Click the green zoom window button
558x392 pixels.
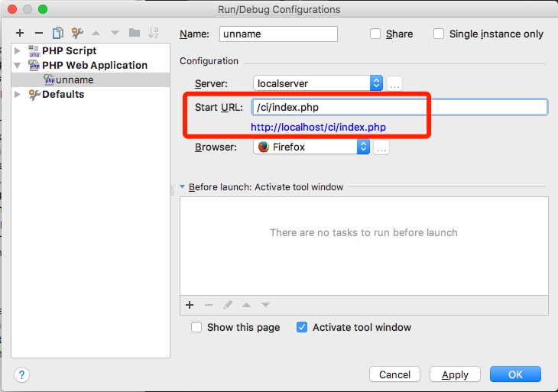(43, 9)
